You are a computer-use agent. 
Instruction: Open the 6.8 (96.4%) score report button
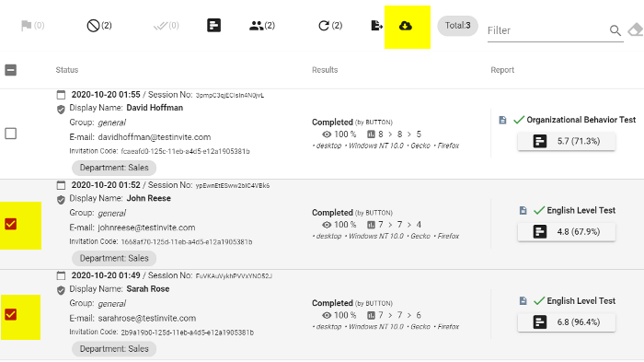[x=567, y=322]
